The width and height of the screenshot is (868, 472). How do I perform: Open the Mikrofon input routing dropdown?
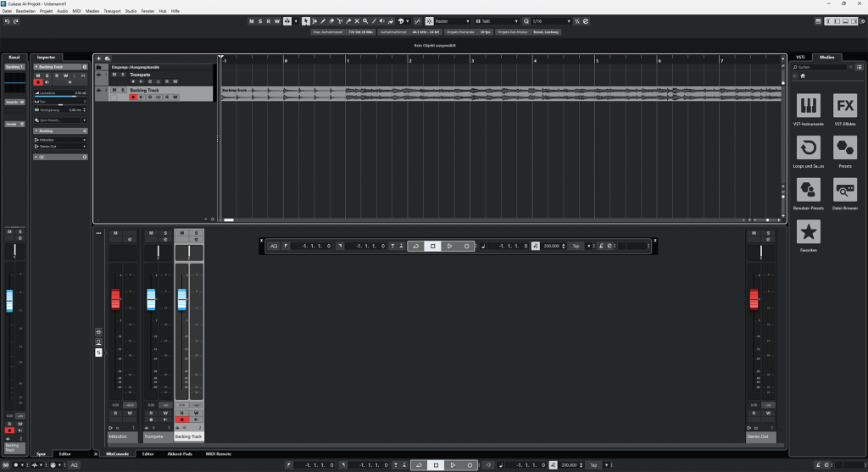(60, 140)
